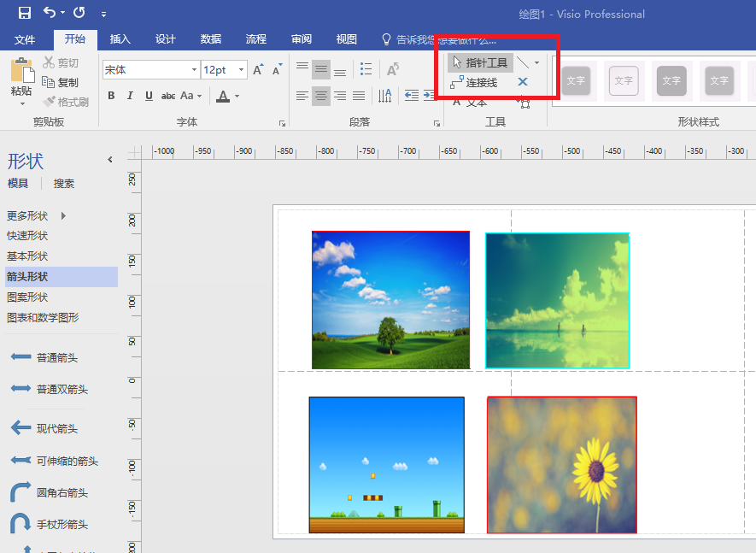The image size is (756, 553).
Task: Toggle italic formatting
Action: (x=130, y=96)
